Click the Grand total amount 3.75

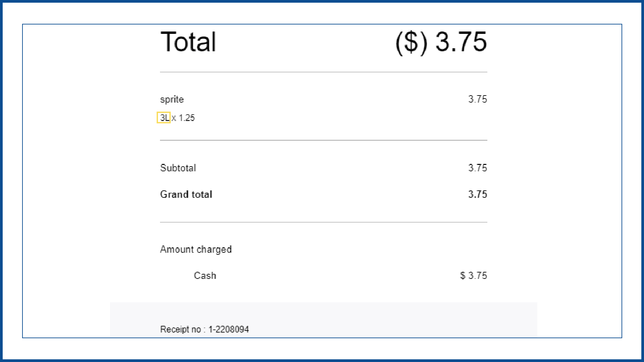(x=477, y=194)
